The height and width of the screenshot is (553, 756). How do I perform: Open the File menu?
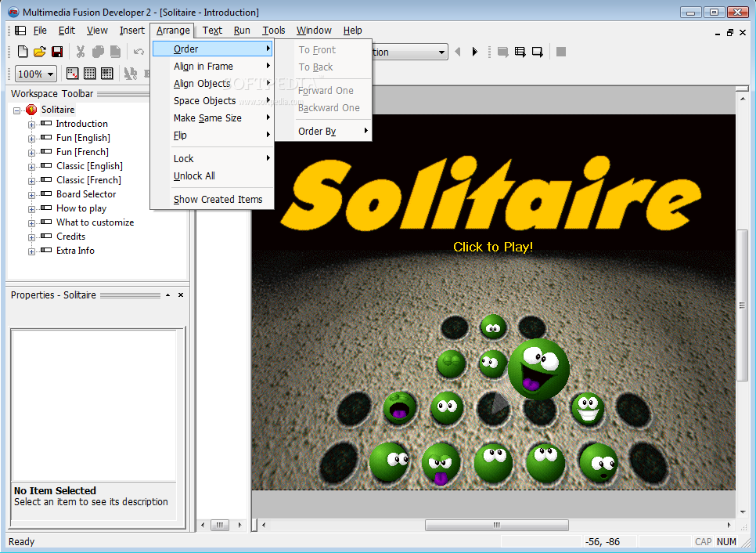click(40, 31)
